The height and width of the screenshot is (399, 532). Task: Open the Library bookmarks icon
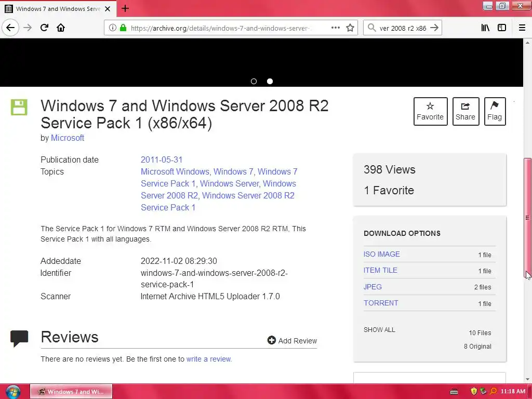(485, 28)
